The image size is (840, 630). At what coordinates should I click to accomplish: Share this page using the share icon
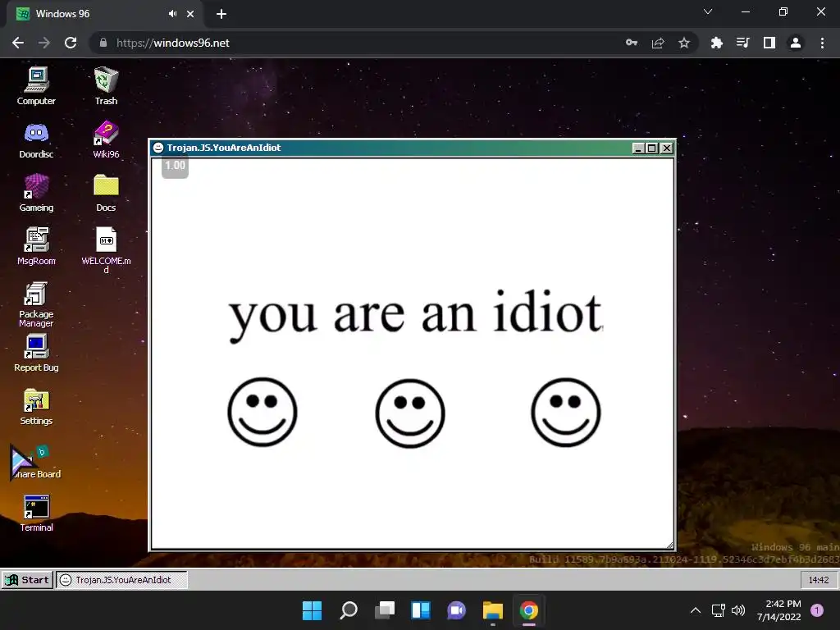[658, 43]
